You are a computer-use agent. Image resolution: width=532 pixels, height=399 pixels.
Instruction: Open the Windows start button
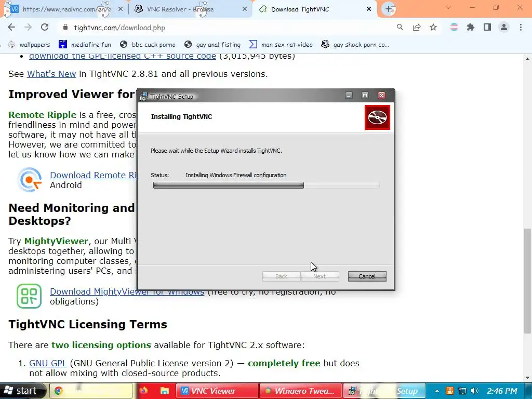coord(22,391)
